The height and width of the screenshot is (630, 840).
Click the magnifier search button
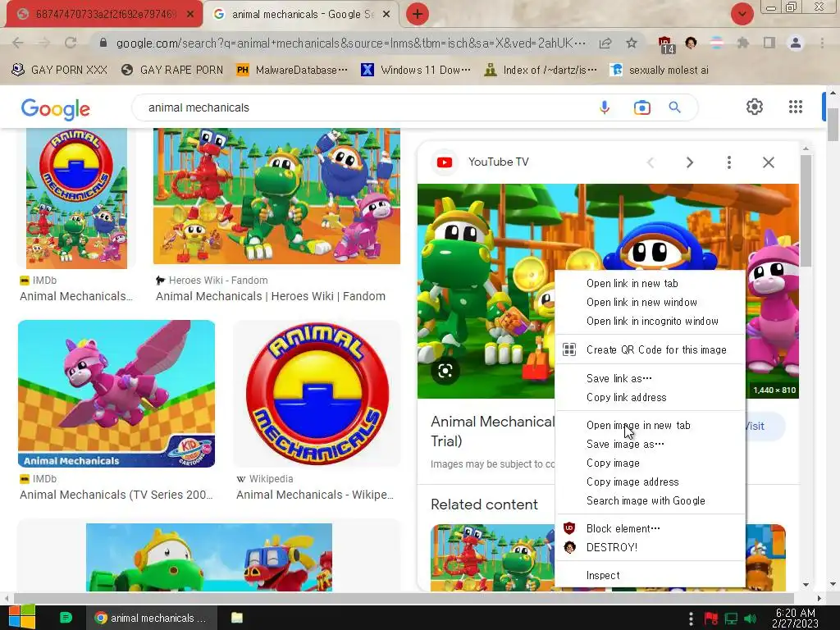(x=675, y=107)
